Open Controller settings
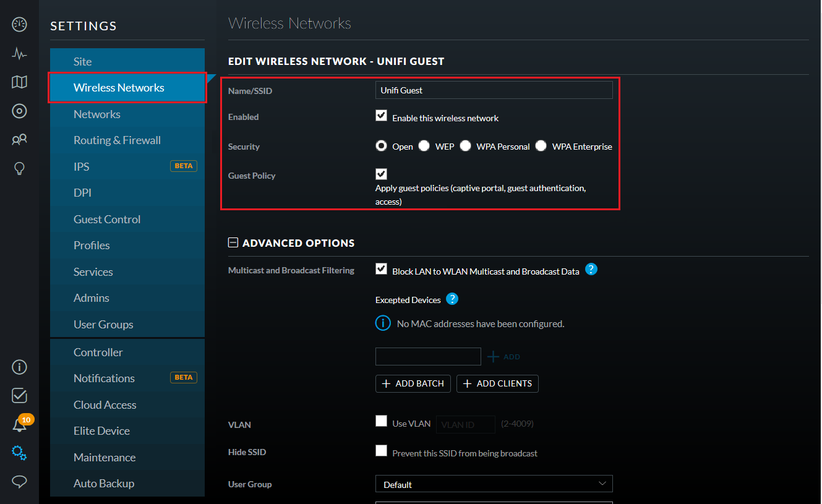The width and height of the screenshot is (822, 504). 127,352
